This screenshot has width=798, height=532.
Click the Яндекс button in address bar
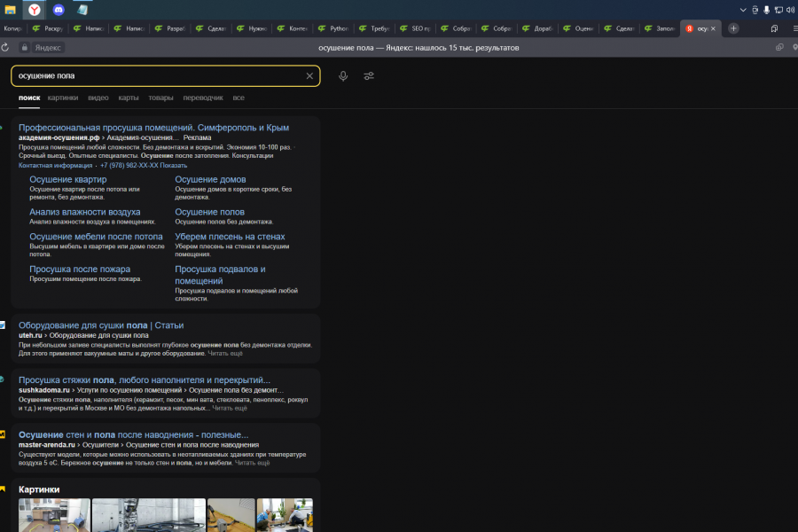(x=48, y=47)
